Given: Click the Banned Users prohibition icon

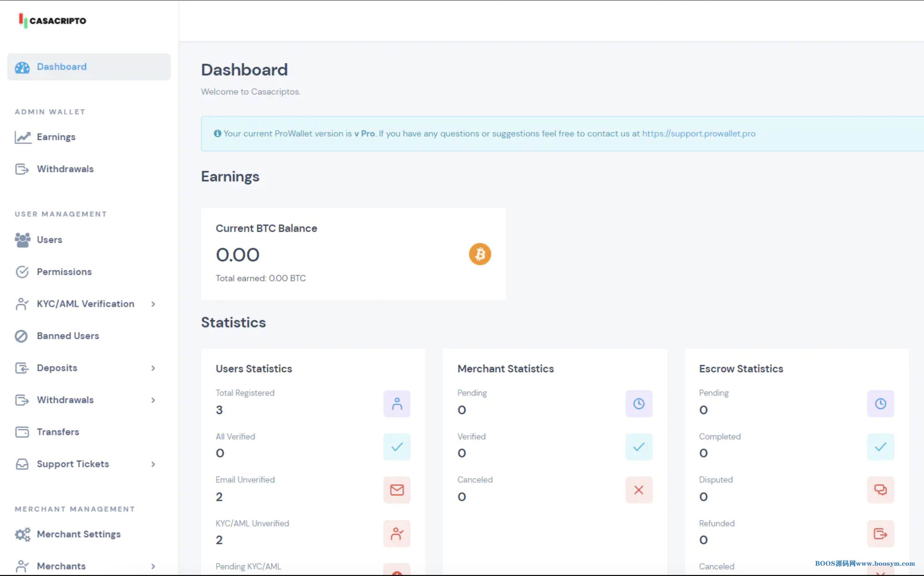Looking at the screenshot, I should 21,336.
